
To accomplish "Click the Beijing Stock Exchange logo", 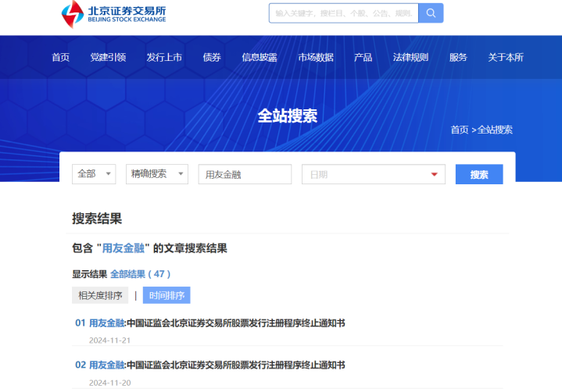I will click(x=113, y=14).
